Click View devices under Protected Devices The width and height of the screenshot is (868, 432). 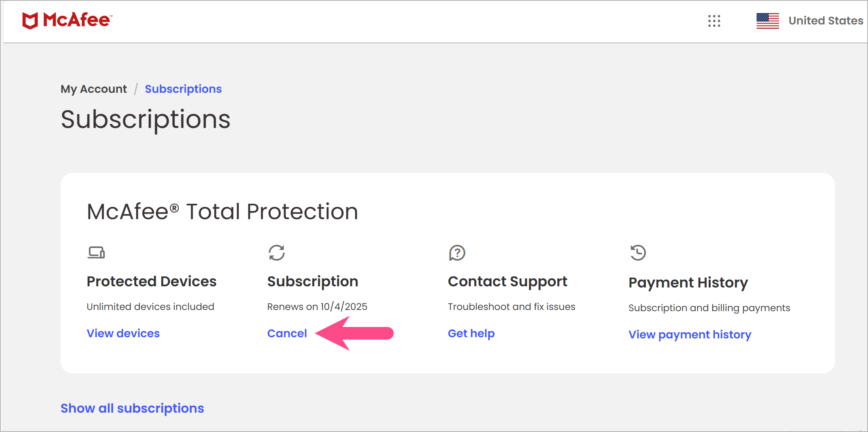[123, 333]
